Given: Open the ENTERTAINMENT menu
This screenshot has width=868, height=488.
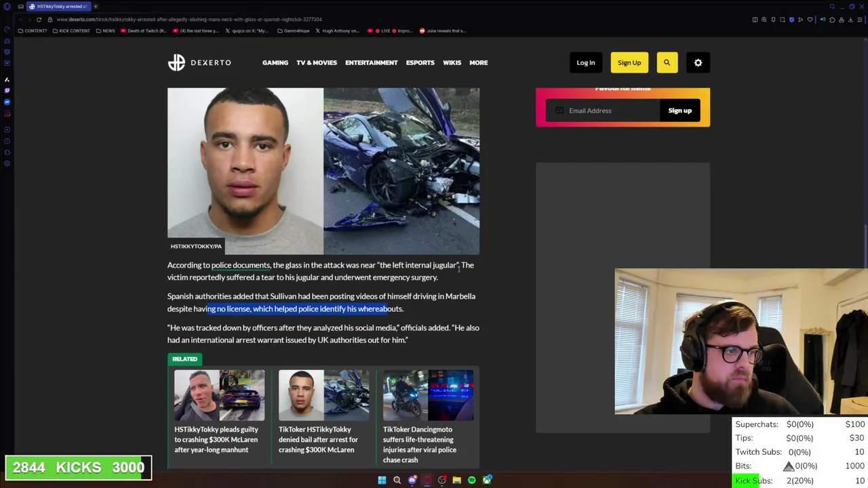Looking at the screenshot, I should [x=372, y=62].
